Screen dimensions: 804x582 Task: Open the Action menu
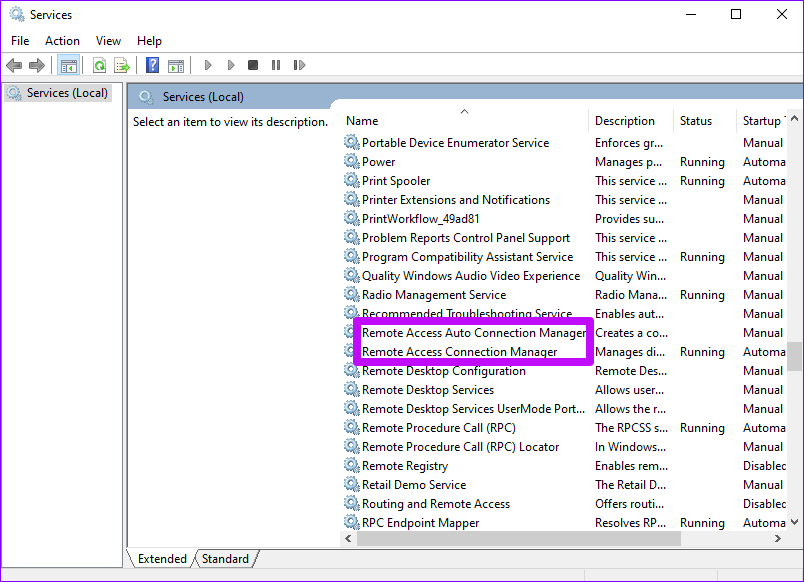click(x=62, y=41)
